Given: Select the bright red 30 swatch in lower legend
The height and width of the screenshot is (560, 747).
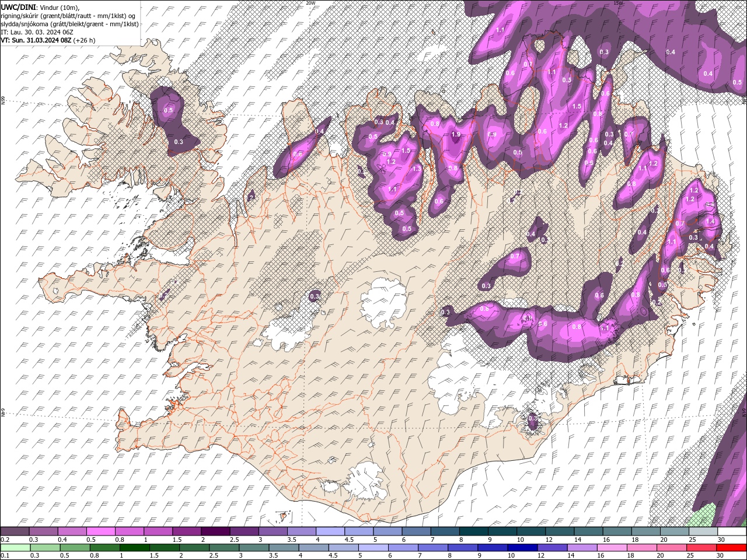Looking at the screenshot, I should 731,548.
